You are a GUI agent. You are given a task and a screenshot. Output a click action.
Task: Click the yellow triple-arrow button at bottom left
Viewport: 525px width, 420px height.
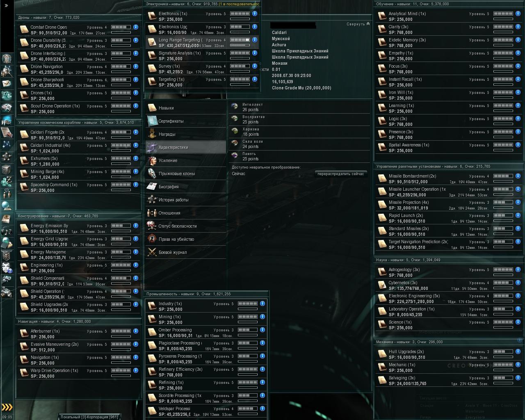(x=7, y=407)
